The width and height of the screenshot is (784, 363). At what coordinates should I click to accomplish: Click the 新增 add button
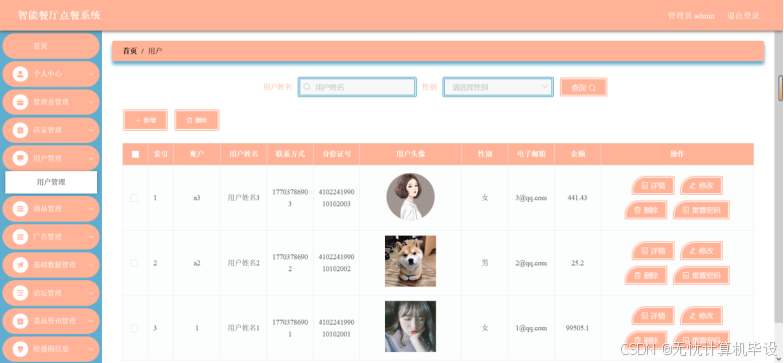tap(145, 120)
